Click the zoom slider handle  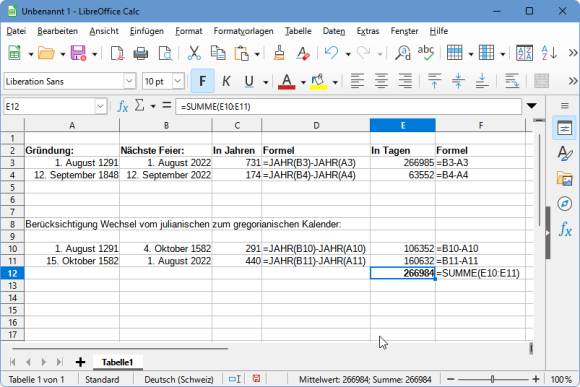(492, 379)
